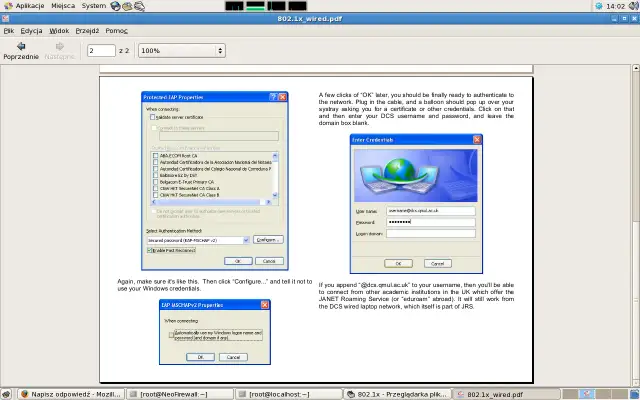Click Cancel in pictured Enter Credentials dialog
Viewport: 640px width, 400px height.
pos(438,264)
